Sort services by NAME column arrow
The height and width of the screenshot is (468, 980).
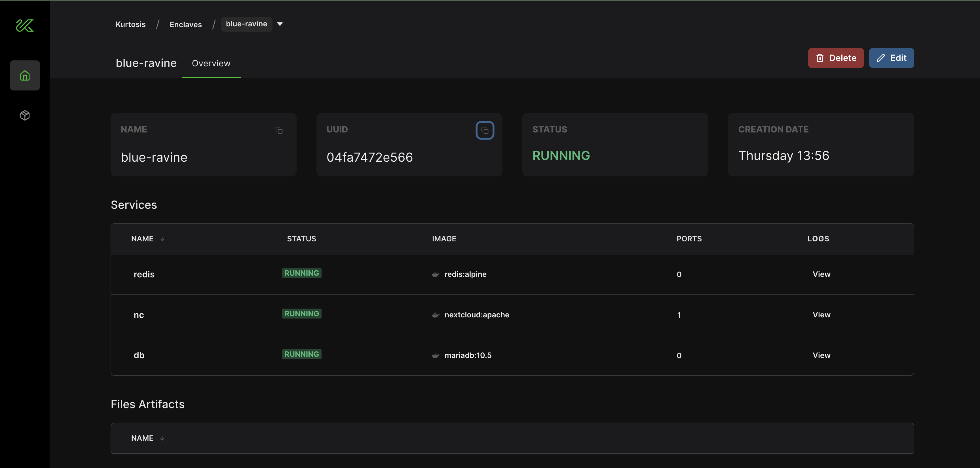pos(162,239)
